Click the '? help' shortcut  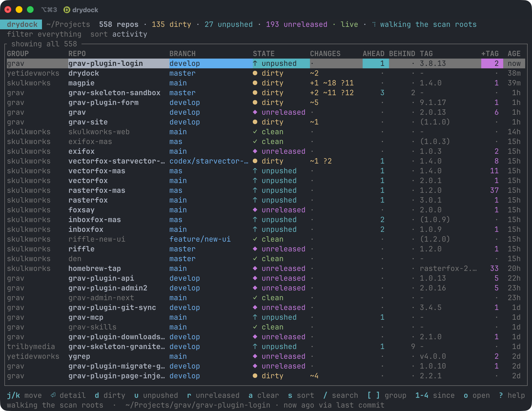pyautogui.click(x=512, y=395)
